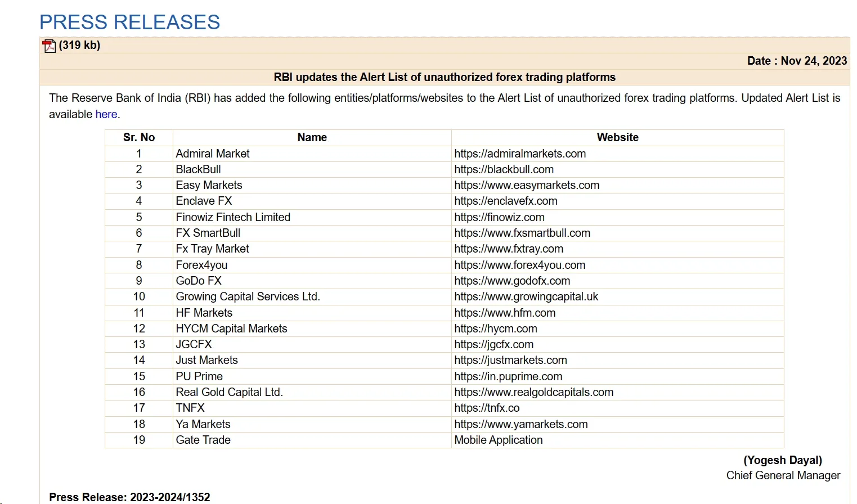Select the 'https://www.realgoldcapitals.com' website cell

tap(618, 392)
